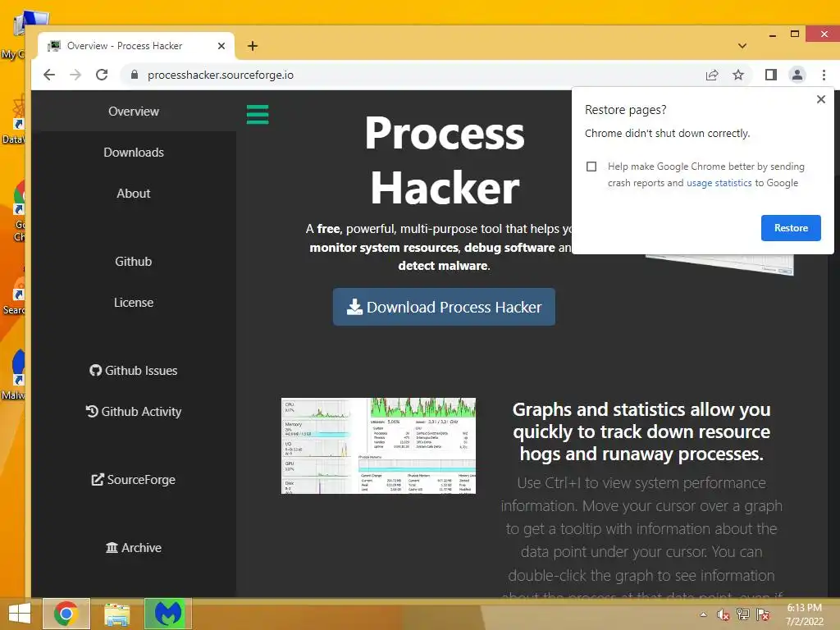Click the Action Center flag icon
This screenshot has width=840, height=630.
763,614
